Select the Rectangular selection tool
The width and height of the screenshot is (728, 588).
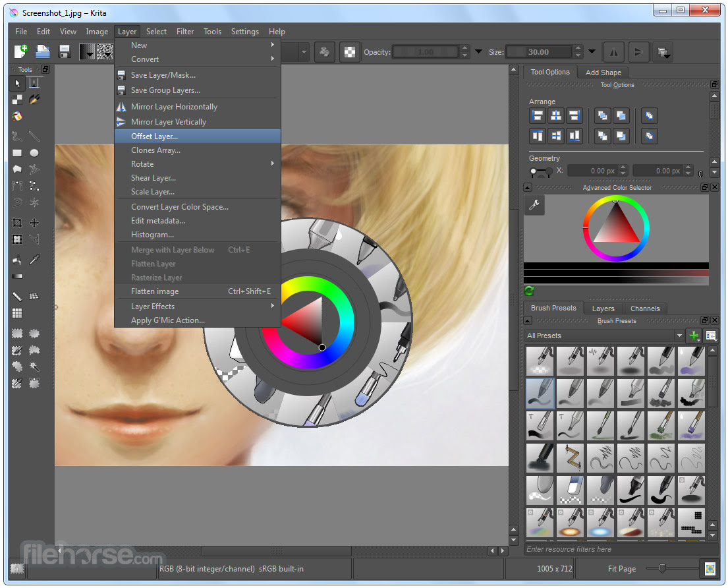17,334
